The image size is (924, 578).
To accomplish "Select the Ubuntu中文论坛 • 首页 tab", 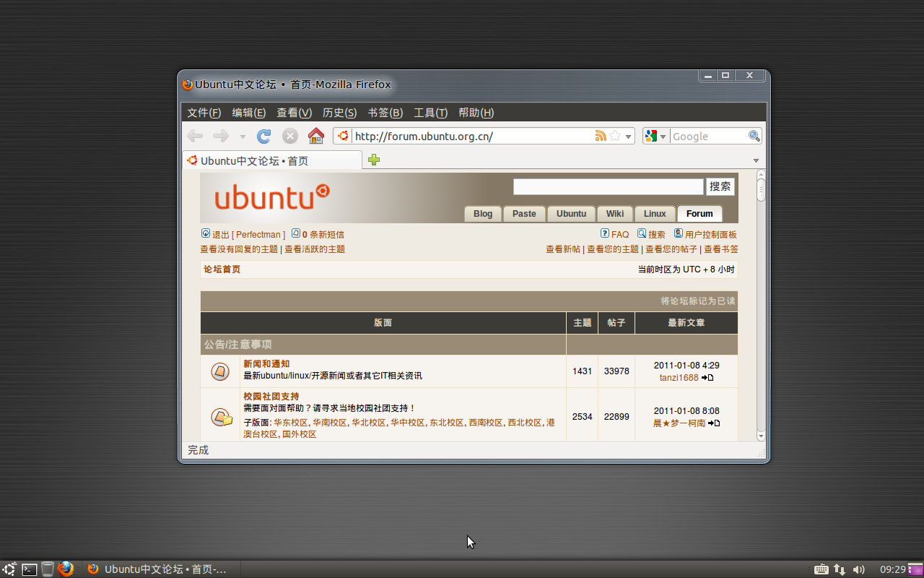I will coord(273,160).
